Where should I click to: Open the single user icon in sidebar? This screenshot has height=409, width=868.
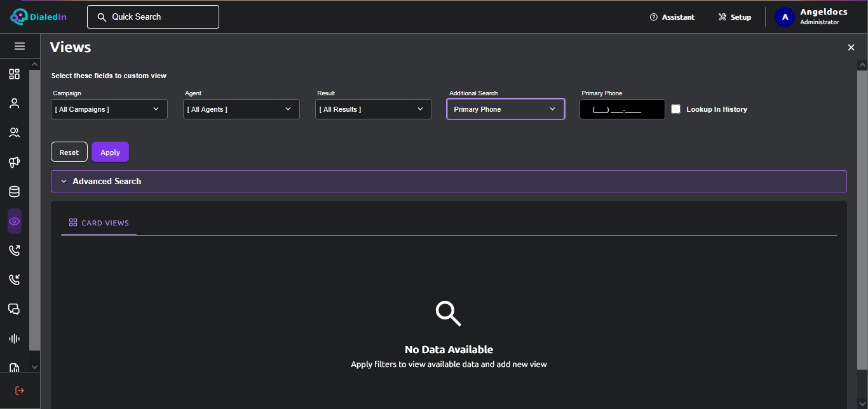tap(14, 104)
